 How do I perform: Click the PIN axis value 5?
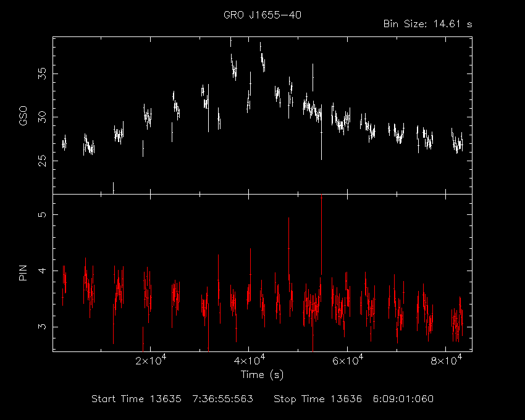pyautogui.click(x=42, y=214)
